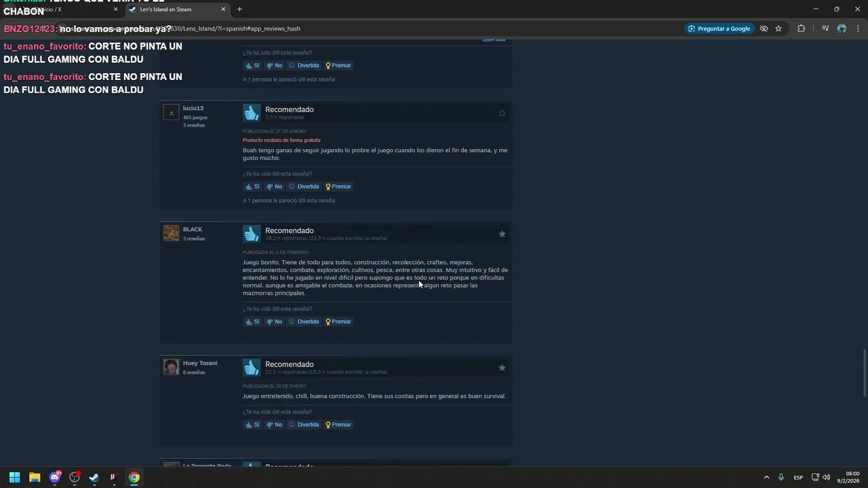Screen dimensions: 868x488
Task: Open Discord from the taskbar
Action: [55, 477]
